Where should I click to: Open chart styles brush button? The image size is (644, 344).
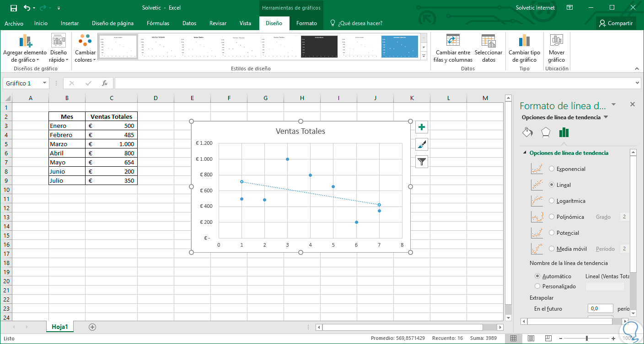(422, 144)
